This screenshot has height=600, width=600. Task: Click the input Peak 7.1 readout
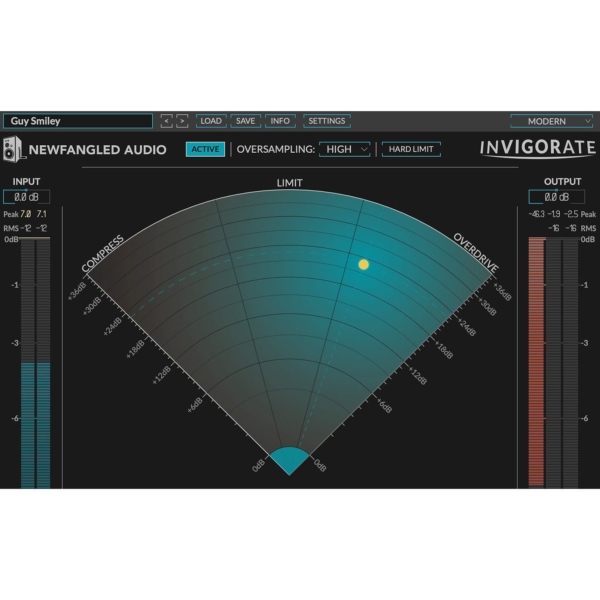[x=41, y=214]
